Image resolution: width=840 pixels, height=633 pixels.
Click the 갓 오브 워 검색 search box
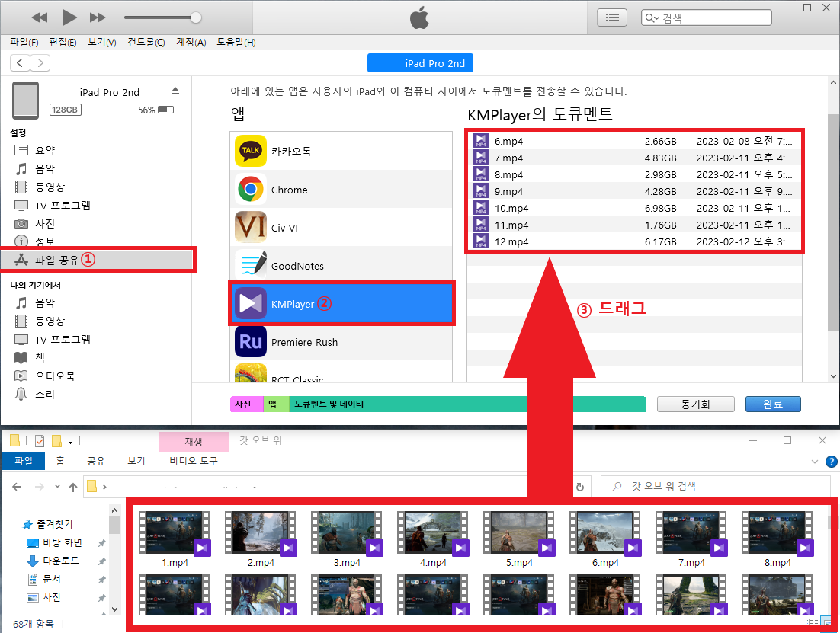pyautogui.click(x=715, y=486)
